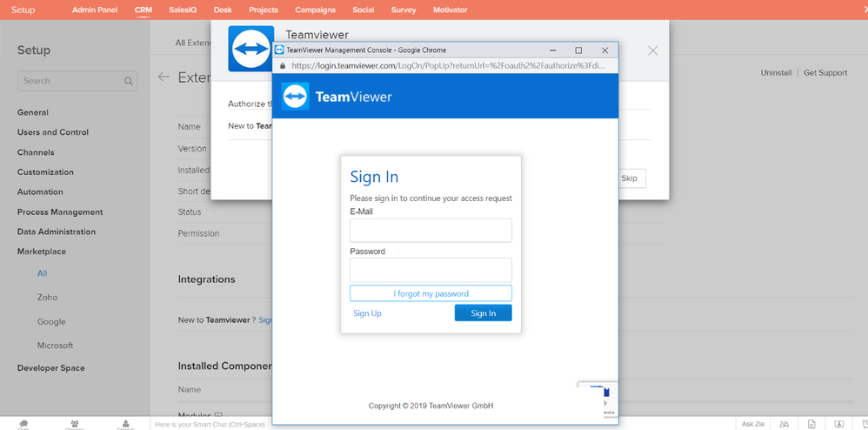The image size is (868, 430).
Task: Expand Data Administration in the sidebar
Action: coord(57,232)
